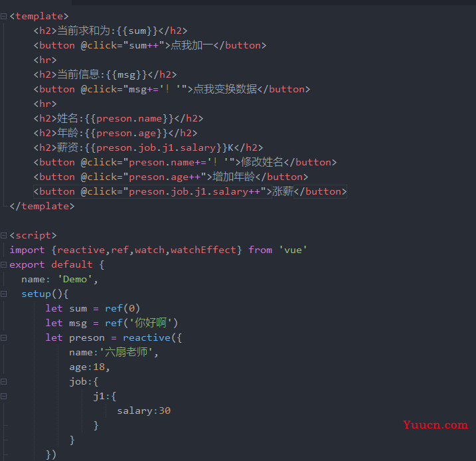Click the j1:{ line text

105,396
